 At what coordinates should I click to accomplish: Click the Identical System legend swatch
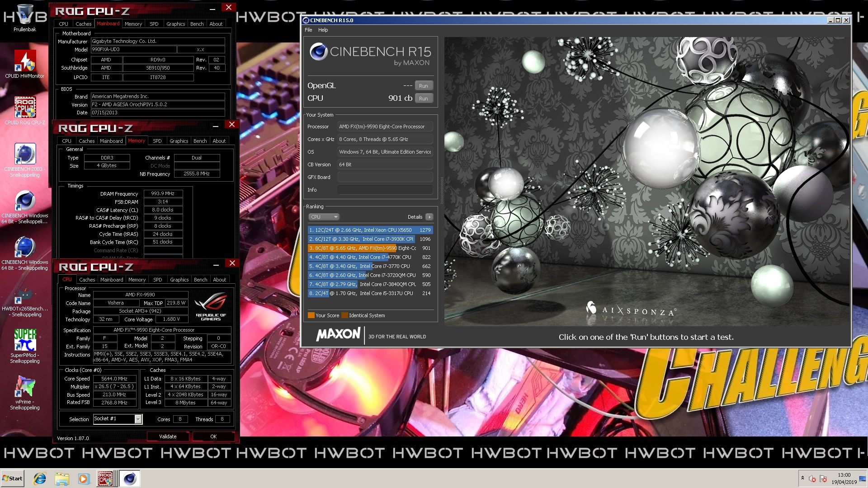coord(344,315)
